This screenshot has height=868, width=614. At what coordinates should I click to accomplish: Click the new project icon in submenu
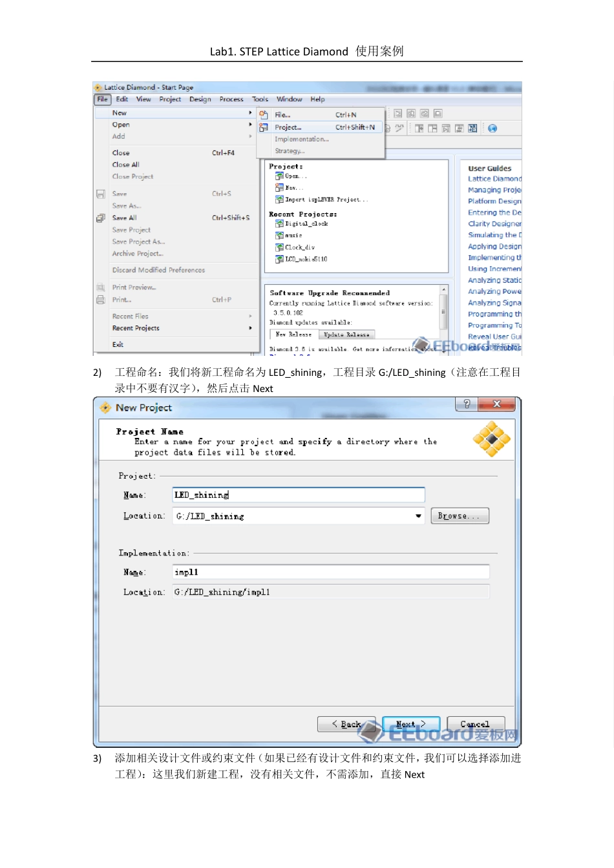pos(264,127)
